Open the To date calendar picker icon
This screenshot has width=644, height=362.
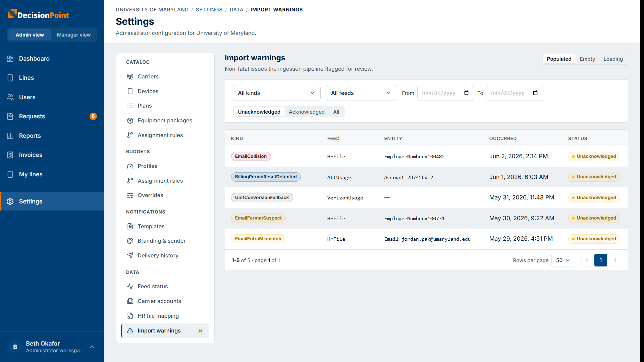point(535,93)
